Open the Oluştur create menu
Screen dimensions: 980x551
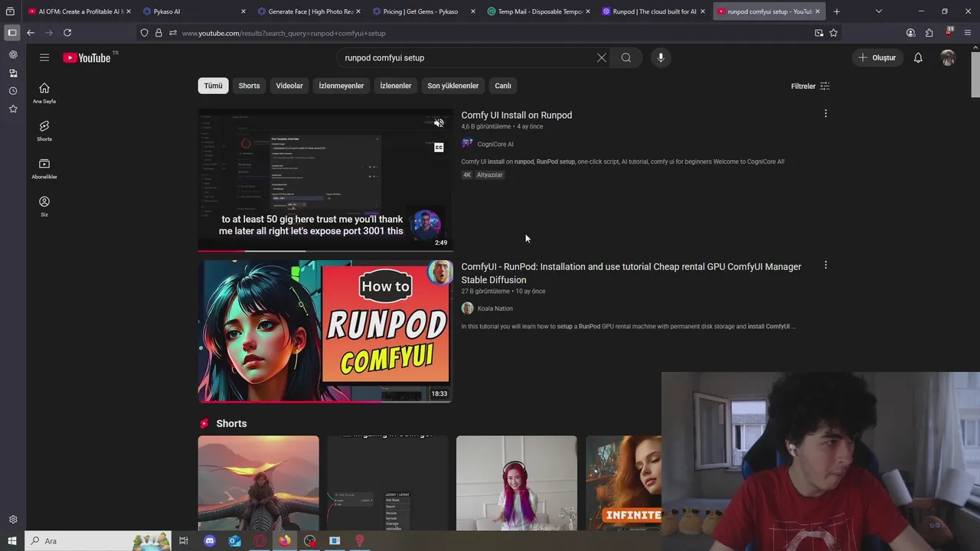point(877,57)
